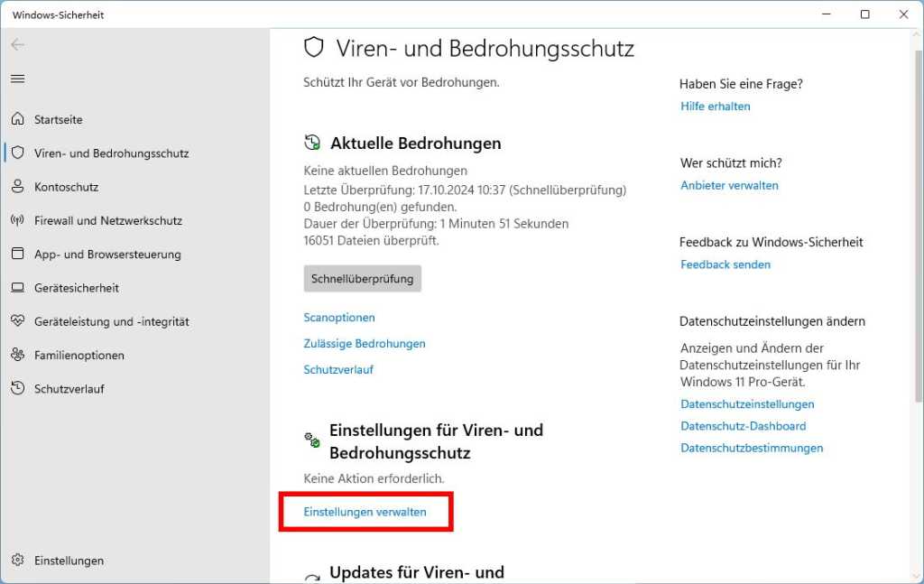Open Schutzverlauf from the sidebar
This screenshot has width=924, height=584.
(x=61, y=388)
